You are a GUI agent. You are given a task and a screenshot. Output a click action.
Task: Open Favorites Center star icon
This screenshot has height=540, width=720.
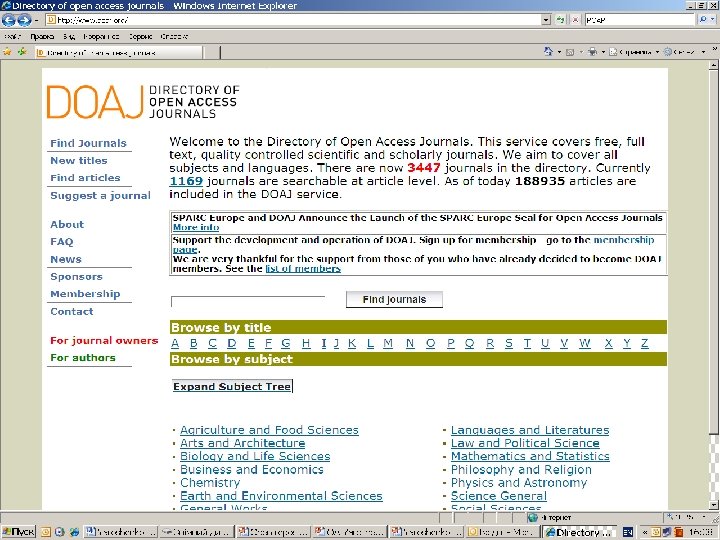click(8, 52)
